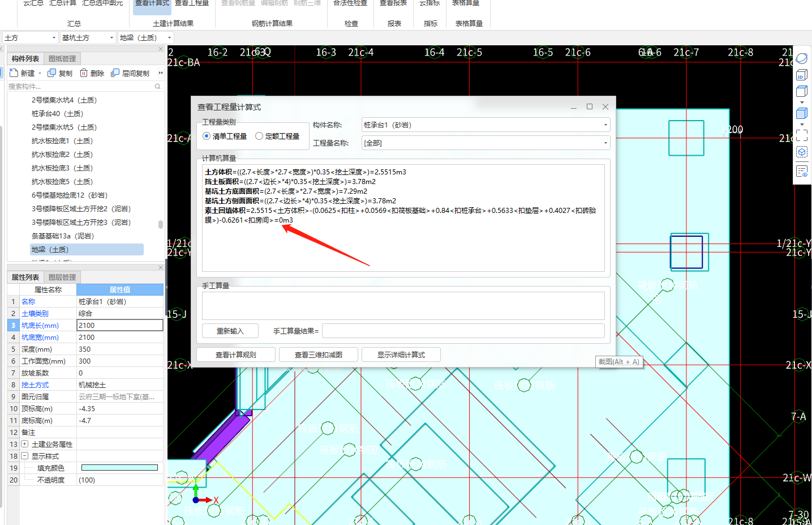Expand the 土建业务属性 row
Viewport: 812px width, 525px height.
pyautogui.click(x=25, y=444)
